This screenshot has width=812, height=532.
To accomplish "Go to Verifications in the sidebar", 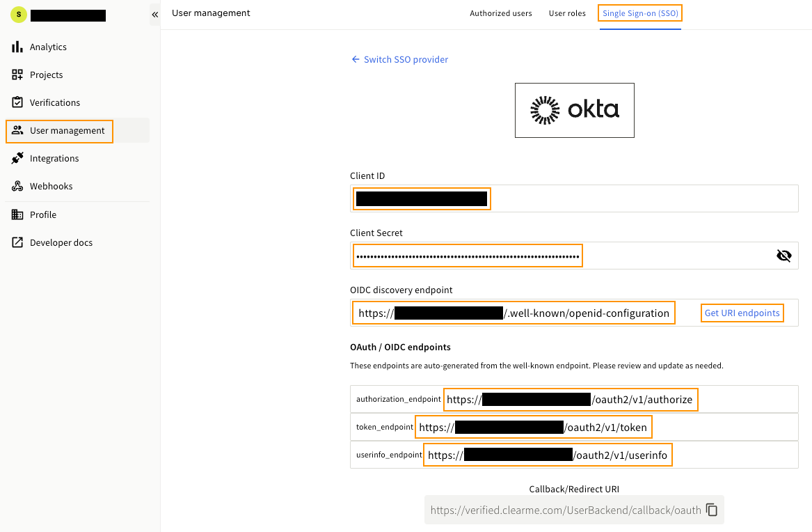I will [78, 102].
